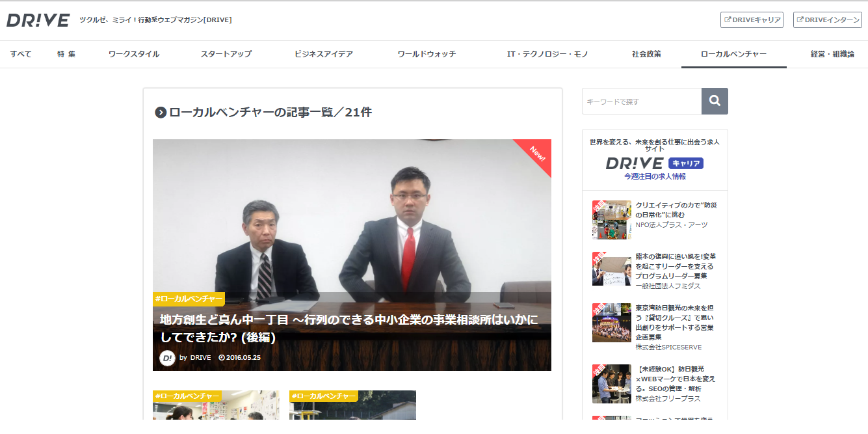Focus the キーワードで探す search field

[642, 101]
